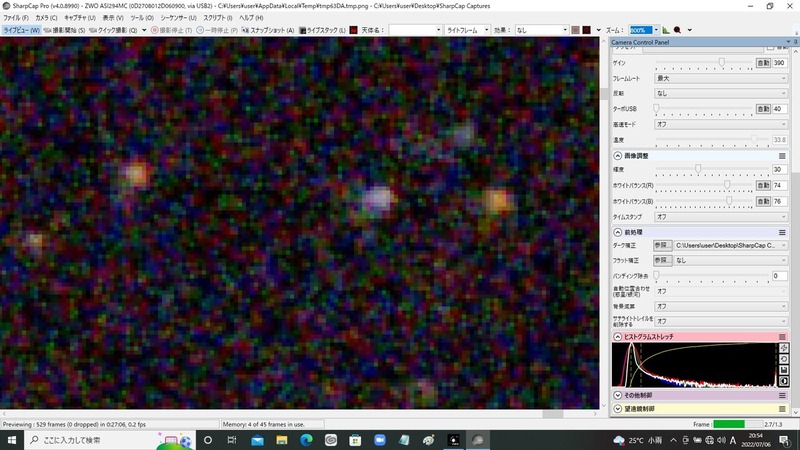
Task: Click histogram auto-stretch lightning icon
Action: (x=784, y=347)
